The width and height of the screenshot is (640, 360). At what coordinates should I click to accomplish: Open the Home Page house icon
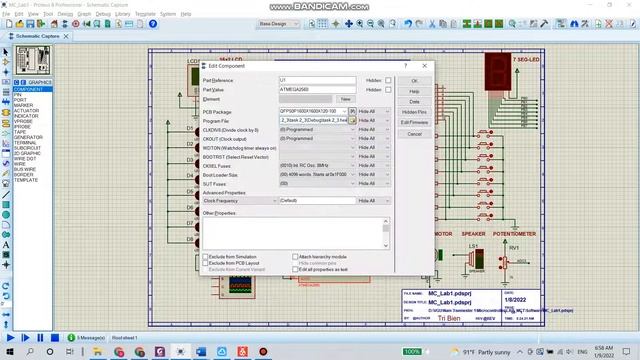(54, 24)
